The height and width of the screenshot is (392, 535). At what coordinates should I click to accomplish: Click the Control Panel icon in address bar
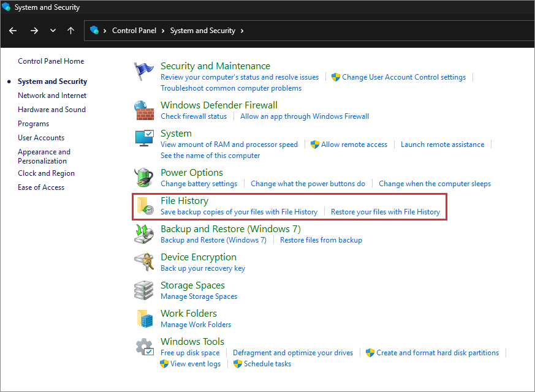[x=94, y=31]
